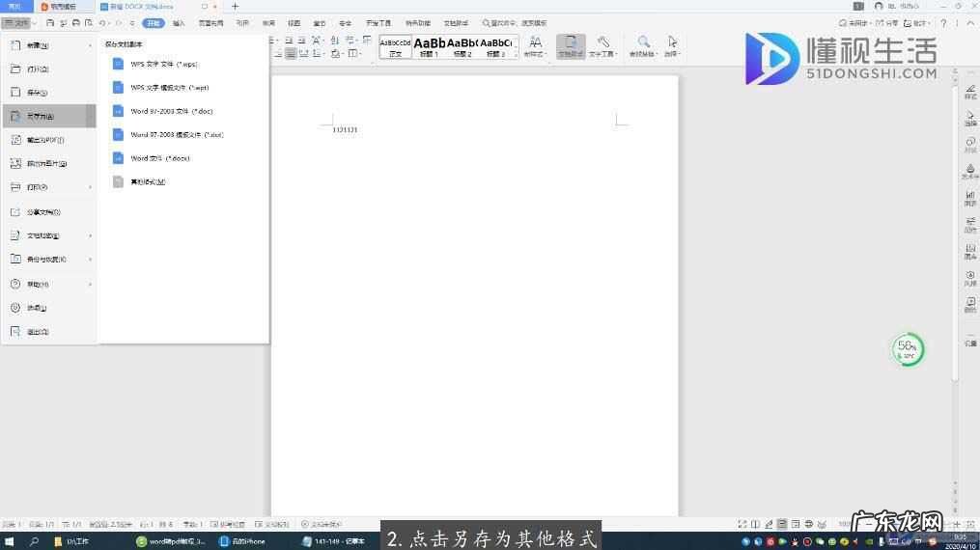This screenshot has height=550, width=980.
Task: Click the help question mark icon
Action: tap(944, 22)
